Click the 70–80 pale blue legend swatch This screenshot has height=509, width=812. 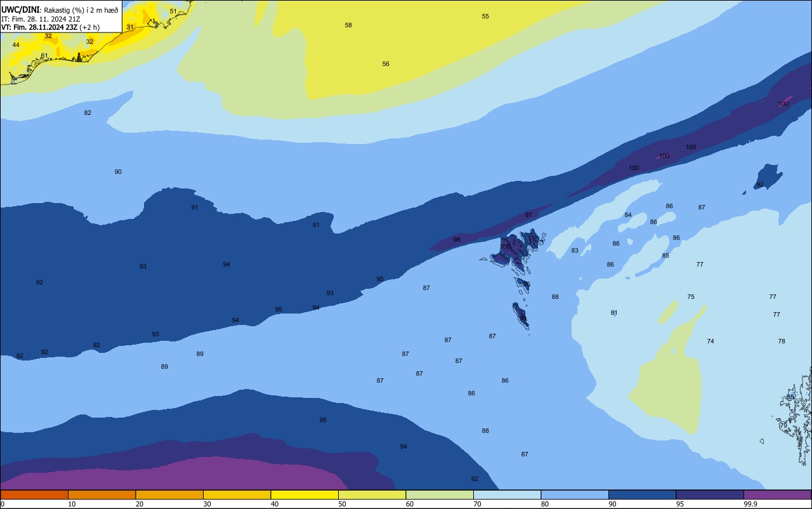507,494
